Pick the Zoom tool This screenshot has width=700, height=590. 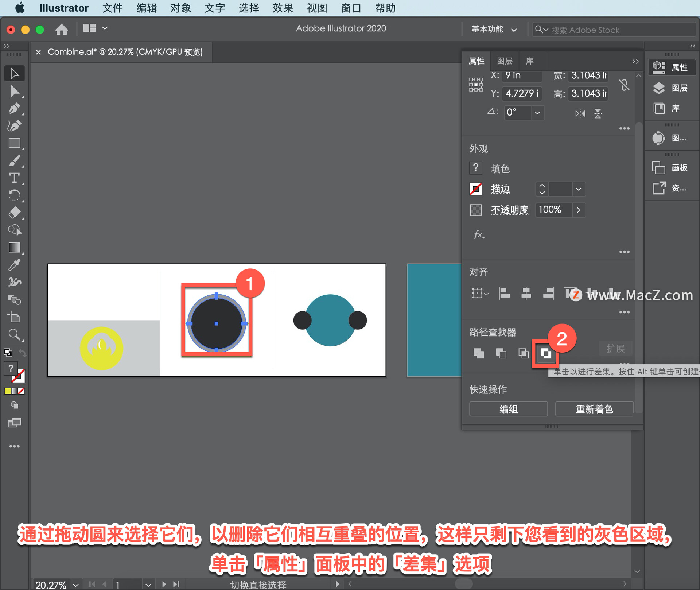pos(14,334)
